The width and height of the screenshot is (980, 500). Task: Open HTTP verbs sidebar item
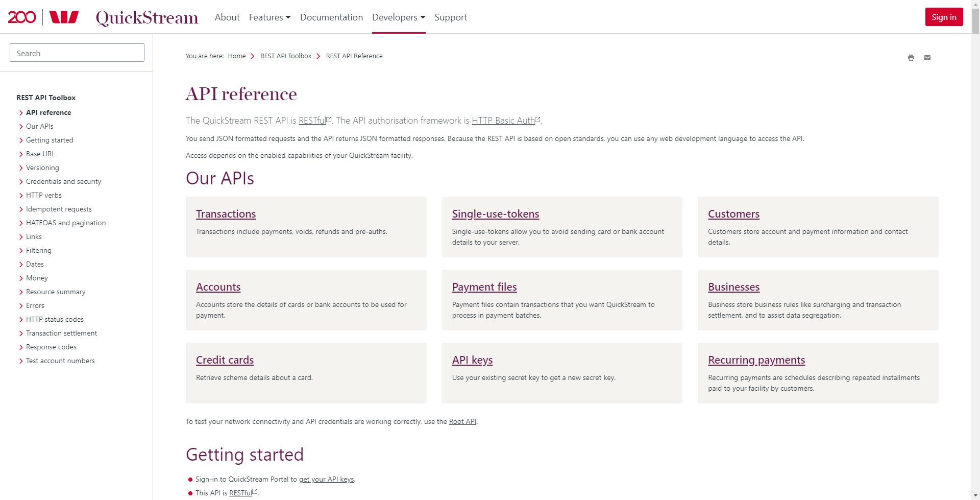point(44,195)
